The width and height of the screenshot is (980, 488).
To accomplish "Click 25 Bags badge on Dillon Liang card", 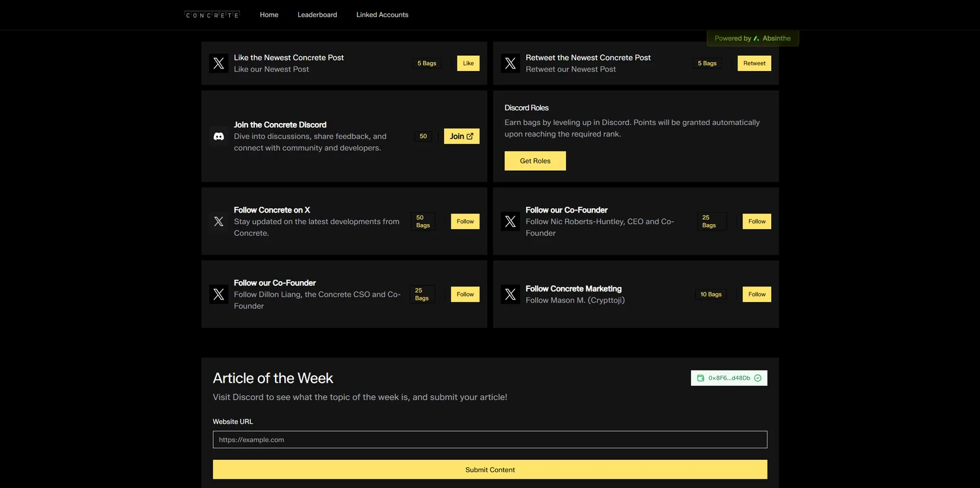I will [x=422, y=295].
